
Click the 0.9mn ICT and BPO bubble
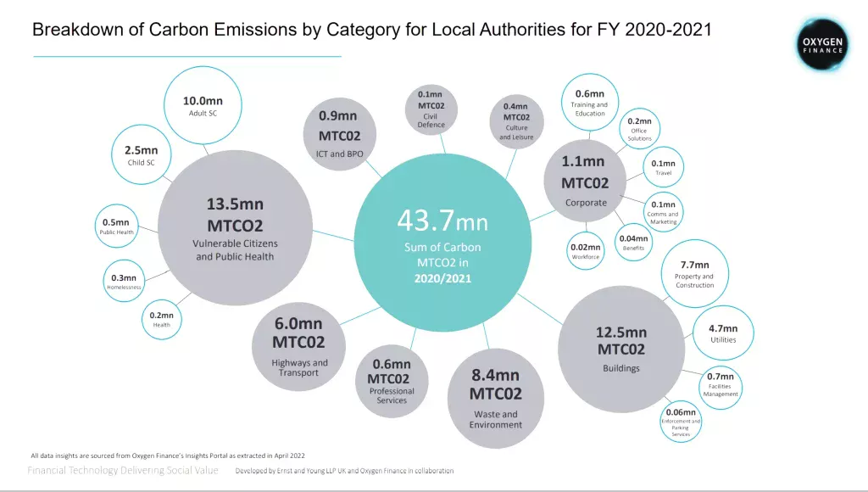[338, 134]
